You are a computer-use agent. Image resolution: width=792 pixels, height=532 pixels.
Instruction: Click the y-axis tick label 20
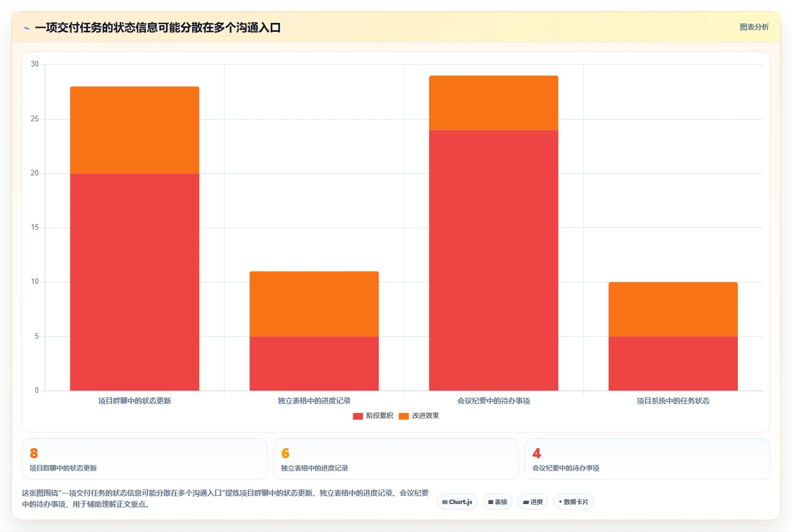(35, 173)
